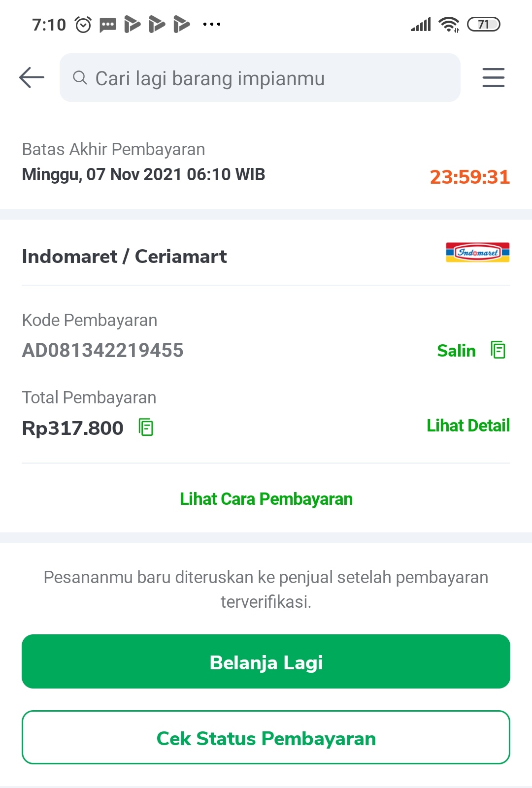The height and width of the screenshot is (788, 532).
Task: Tap the three-dots notification overflow
Action: click(212, 24)
